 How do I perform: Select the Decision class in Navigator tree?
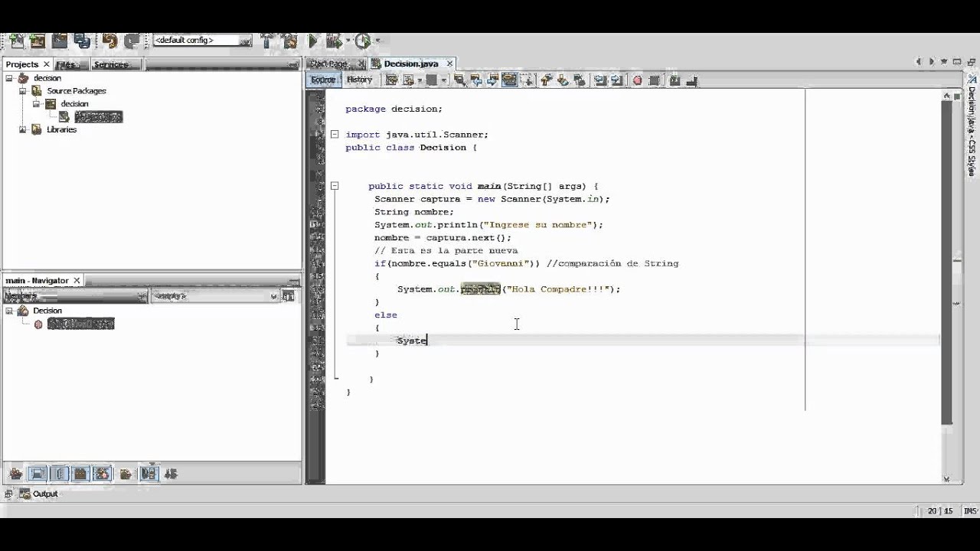click(x=47, y=311)
